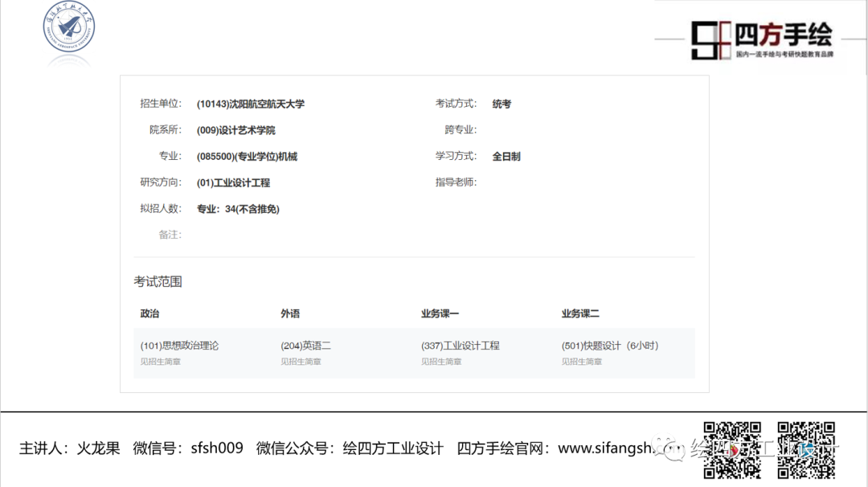Click the 考试范围 heading

point(158,282)
